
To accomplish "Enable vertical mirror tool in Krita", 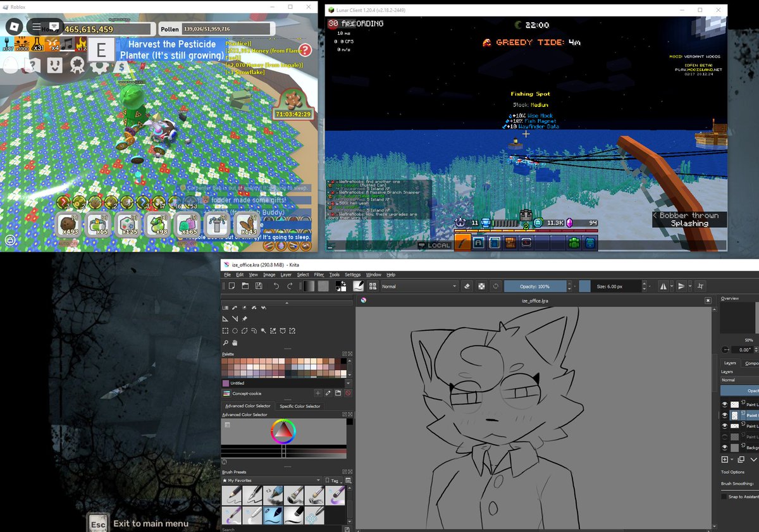I will (x=681, y=286).
